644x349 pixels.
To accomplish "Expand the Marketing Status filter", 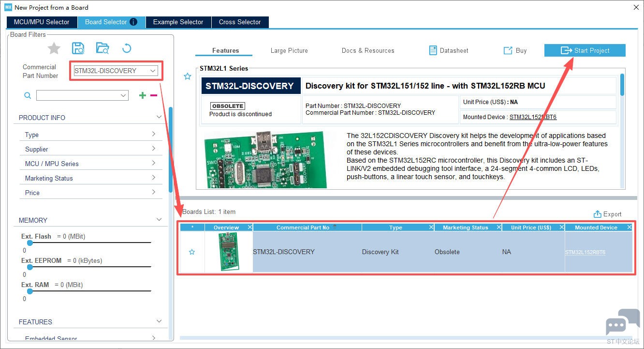I will coord(154,178).
